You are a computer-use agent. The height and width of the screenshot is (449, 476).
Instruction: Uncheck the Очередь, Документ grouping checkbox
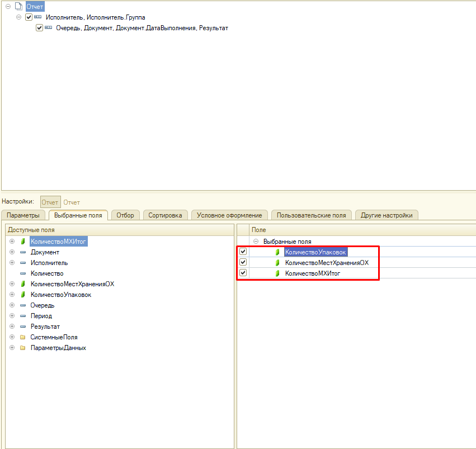click(x=40, y=27)
